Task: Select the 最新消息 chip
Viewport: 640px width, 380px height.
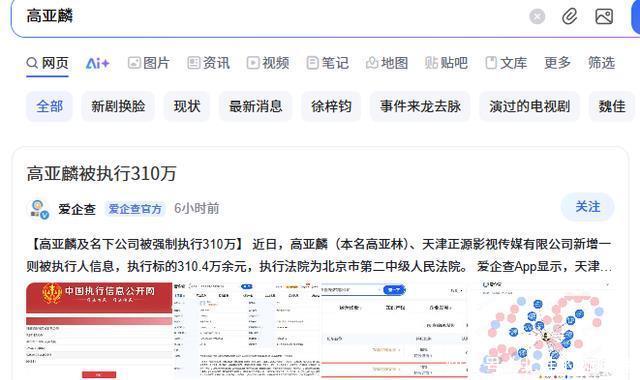Action: coord(256,107)
